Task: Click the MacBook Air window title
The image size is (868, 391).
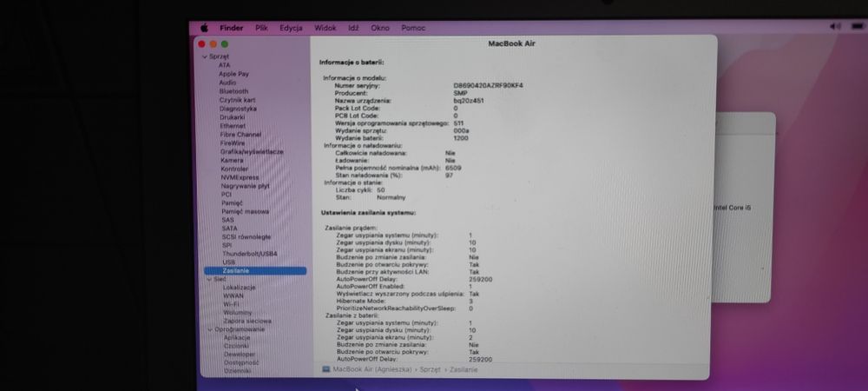Action: (511, 43)
